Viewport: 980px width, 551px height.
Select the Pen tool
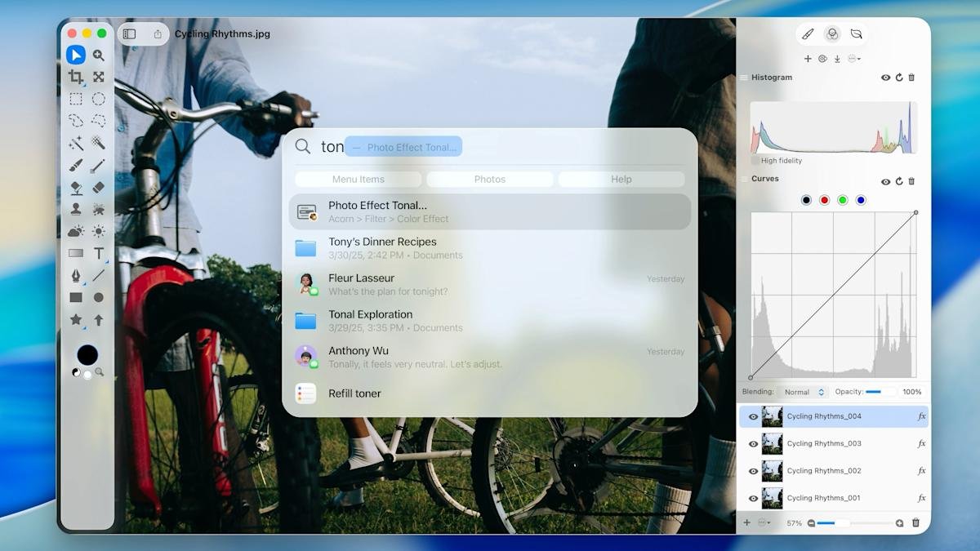(75, 275)
